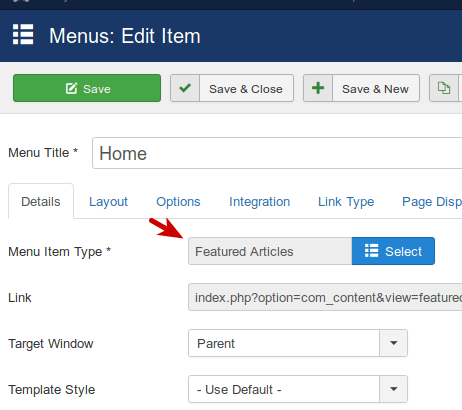Image resolution: width=462 pixels, height=410 pixels.
Task: Click the checkmark icon on Save & Close
Action: click(185, 88)
